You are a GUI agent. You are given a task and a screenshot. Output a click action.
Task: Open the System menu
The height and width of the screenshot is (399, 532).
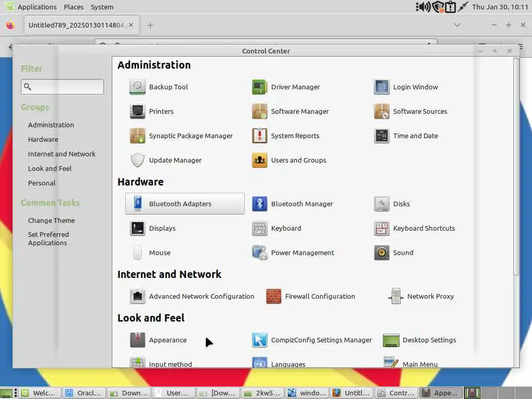(102, 7)
